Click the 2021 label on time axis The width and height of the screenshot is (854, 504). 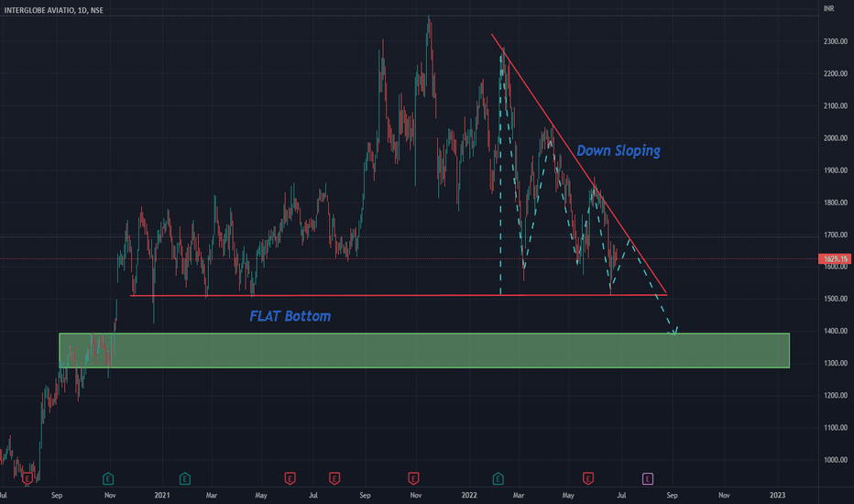point(162,495)
